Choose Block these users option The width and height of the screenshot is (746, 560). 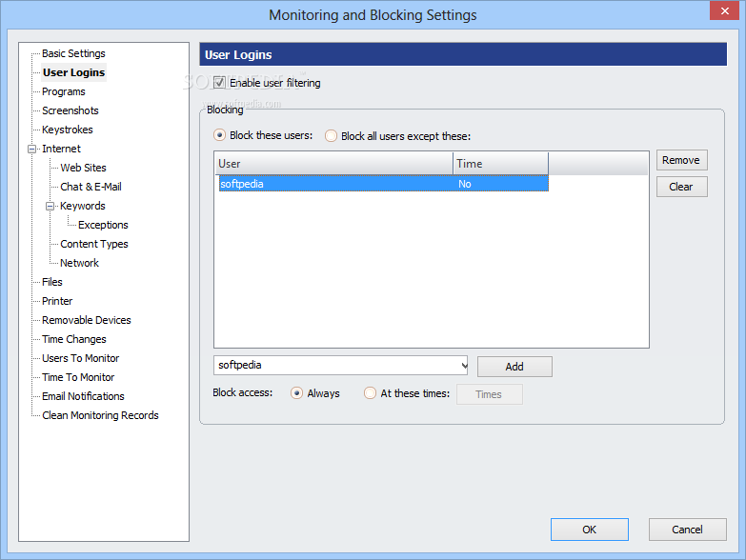219,135
